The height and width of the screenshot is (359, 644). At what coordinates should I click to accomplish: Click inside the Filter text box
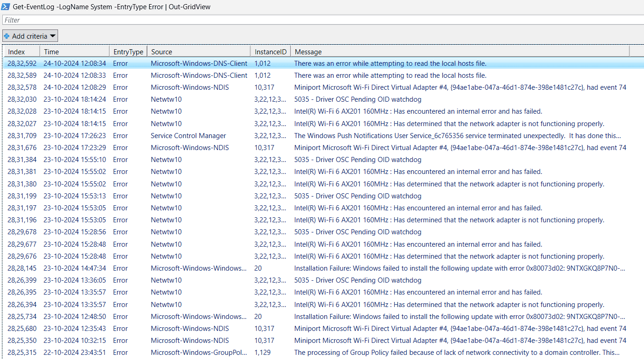tap(322, 20)
